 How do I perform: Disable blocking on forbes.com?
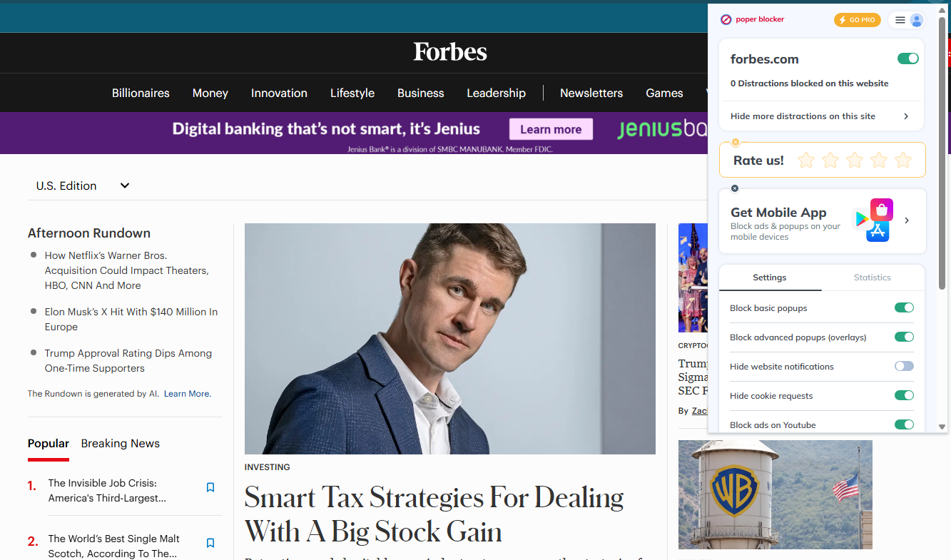point(907,58)
